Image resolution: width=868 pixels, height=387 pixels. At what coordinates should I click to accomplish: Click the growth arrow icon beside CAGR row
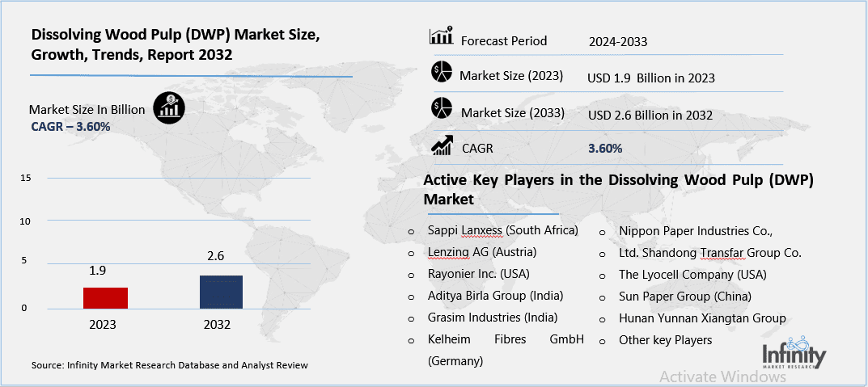(x=442, y=146)
